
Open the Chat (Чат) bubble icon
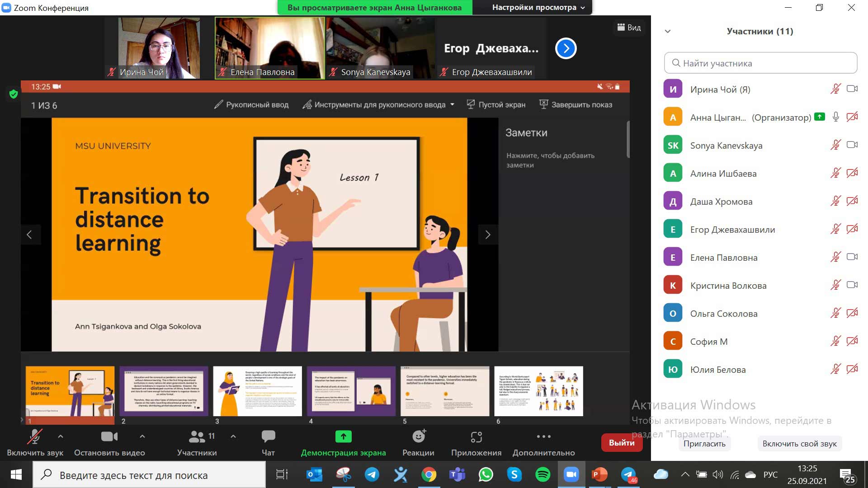(268, 436)
